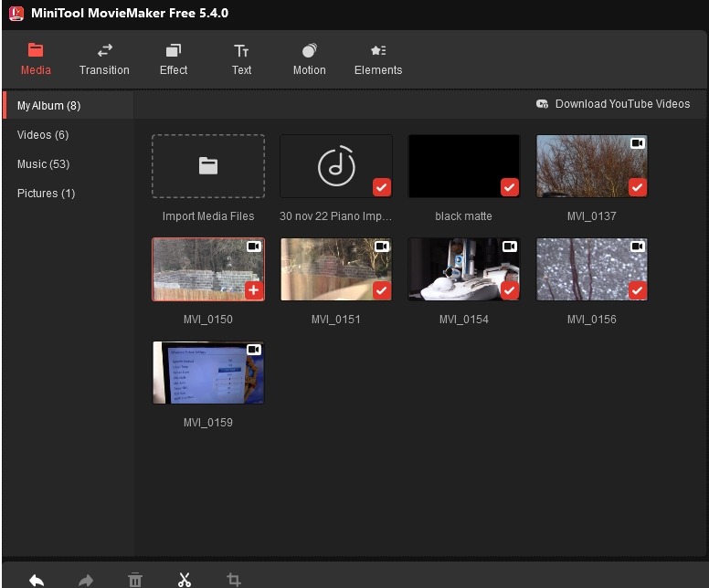Select the MVI_0151 video thumbnail
709x588 pixels.
(x=336, y=269)
